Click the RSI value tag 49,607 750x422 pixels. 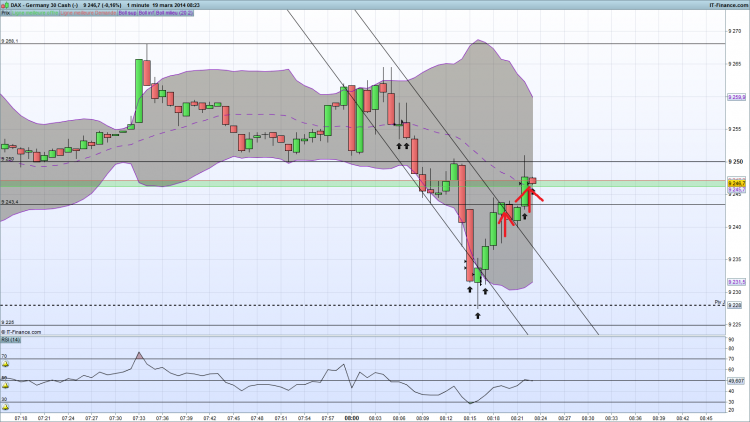pyautogui.click(x=736, y=381)
